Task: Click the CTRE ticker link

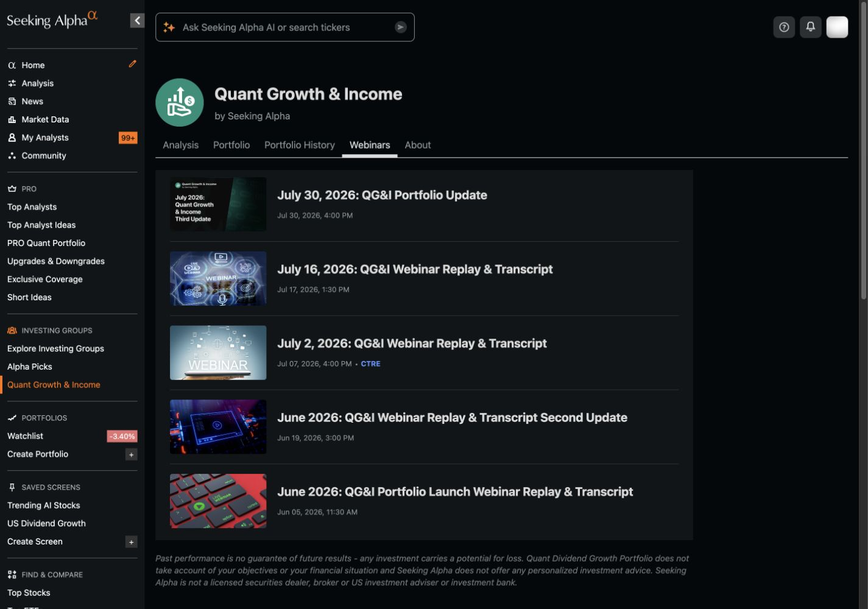Action: [370, 364]
